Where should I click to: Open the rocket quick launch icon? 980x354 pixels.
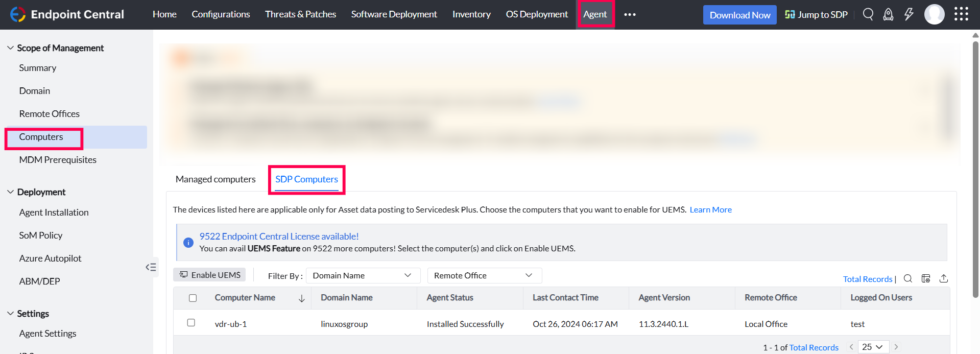point(889,14)
